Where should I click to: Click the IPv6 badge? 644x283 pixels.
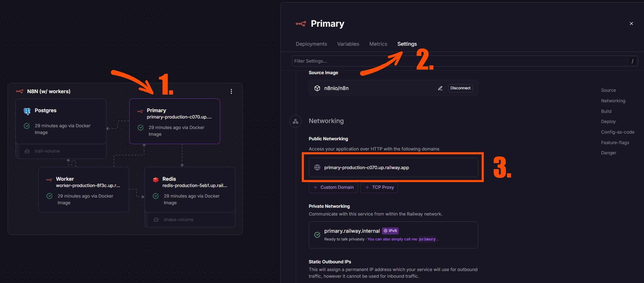coord(390,231)
